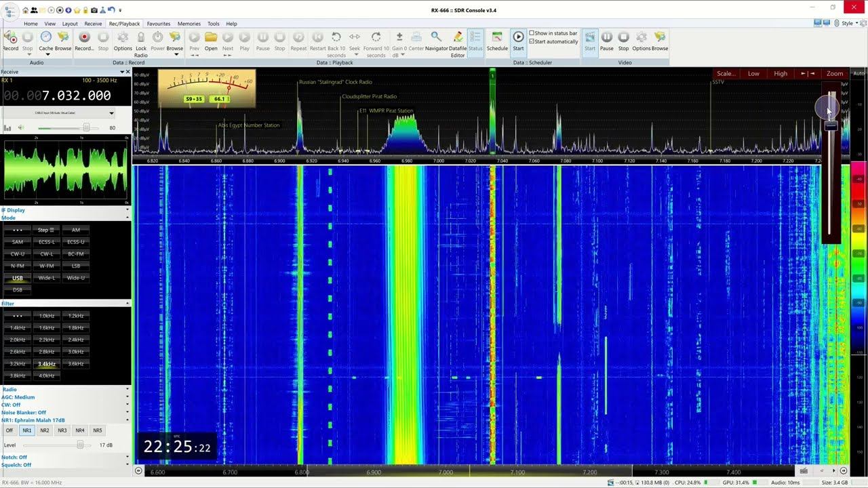The width and height of the screenshot is (868, 488).
Task: Open the audio output device dropdown
Action: [111, 113]
